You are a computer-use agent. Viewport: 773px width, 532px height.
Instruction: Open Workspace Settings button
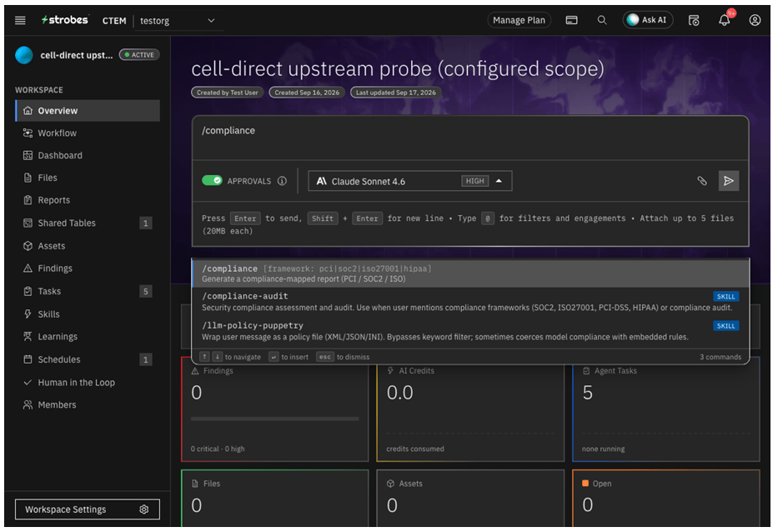point(88,509)
